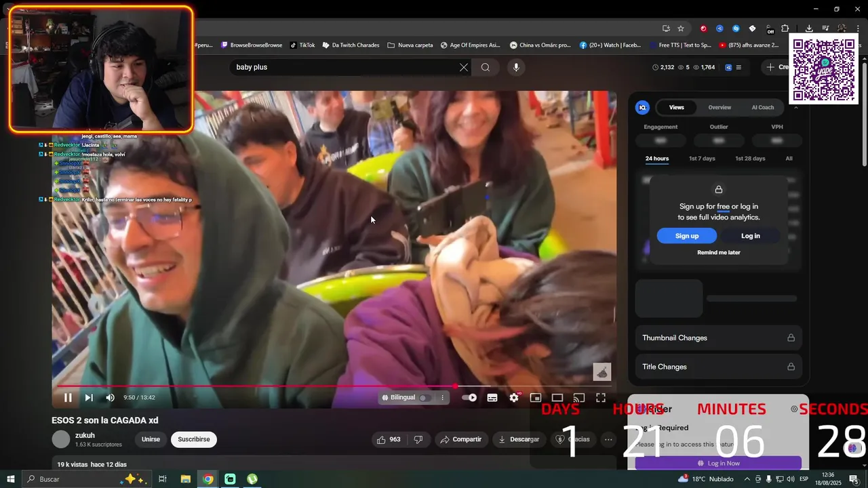Open the Chrome media controls icon

click(x=825, y=28)
